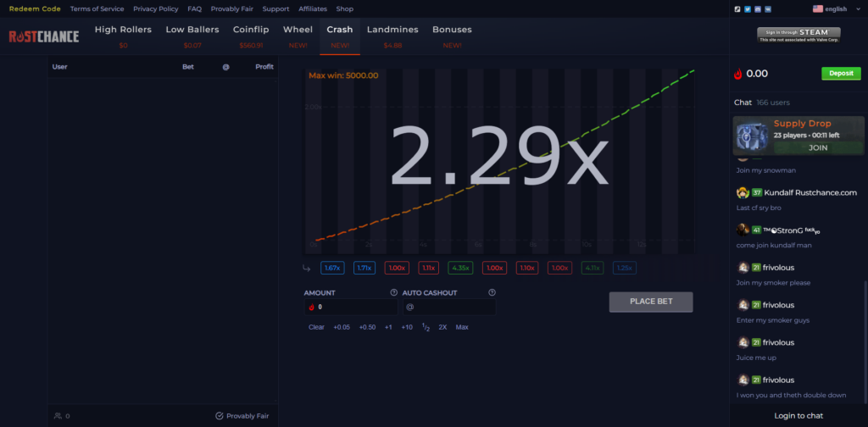Open the Shop link
Screen dimensions: 868x427
tap(345, 8)
